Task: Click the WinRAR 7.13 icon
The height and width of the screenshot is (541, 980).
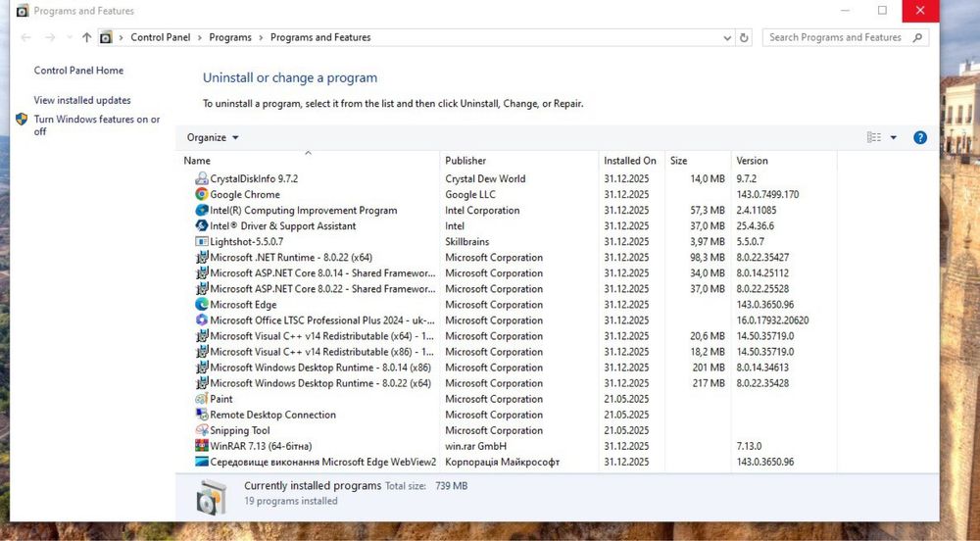Action: tap(201, 446)
